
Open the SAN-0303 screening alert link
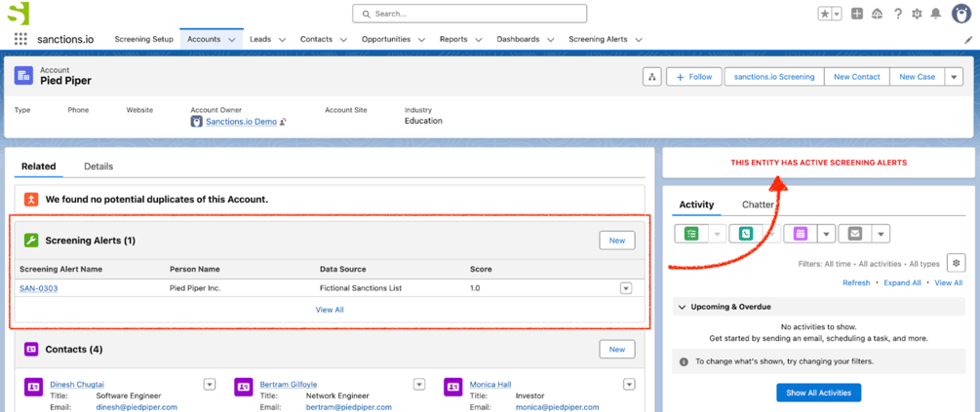point(39,288)
